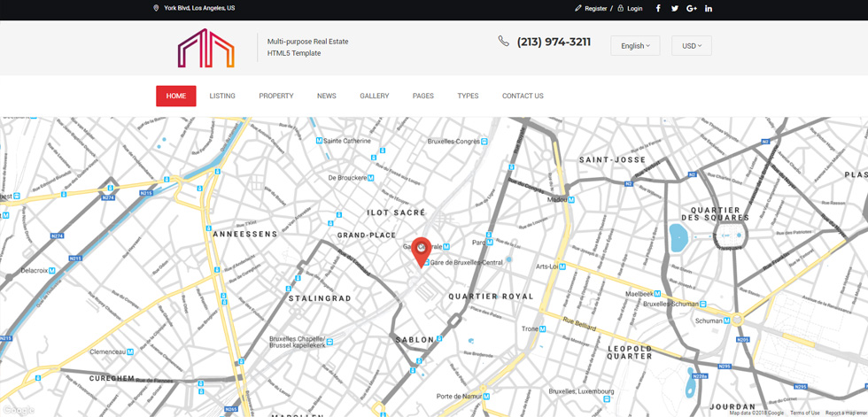Click the ILOT SACRÉ map label
The image size is (868, 417).
click(397, 212)
